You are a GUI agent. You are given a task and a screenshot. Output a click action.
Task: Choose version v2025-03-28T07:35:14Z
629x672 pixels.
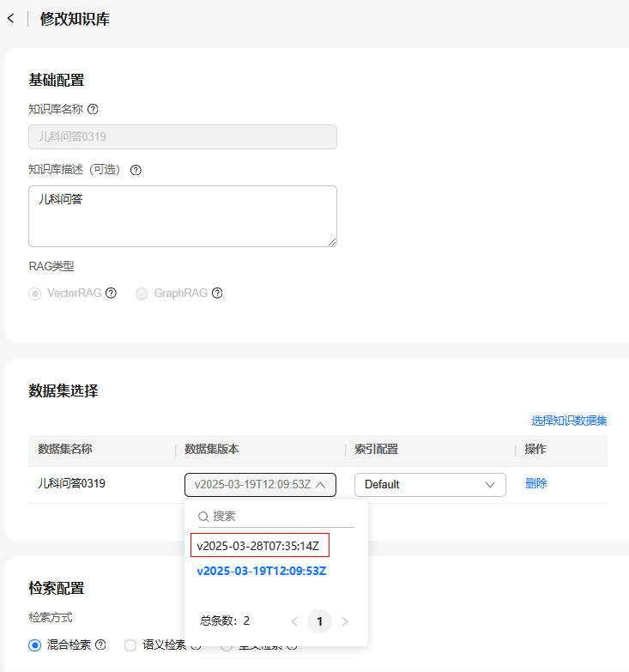coord(258,546)
